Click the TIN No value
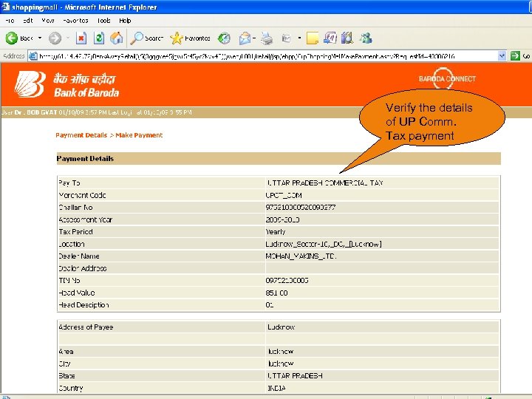Image resolution: width=532 pixels, height=399 pixels. pyautogui.click(x=287, y=281)
